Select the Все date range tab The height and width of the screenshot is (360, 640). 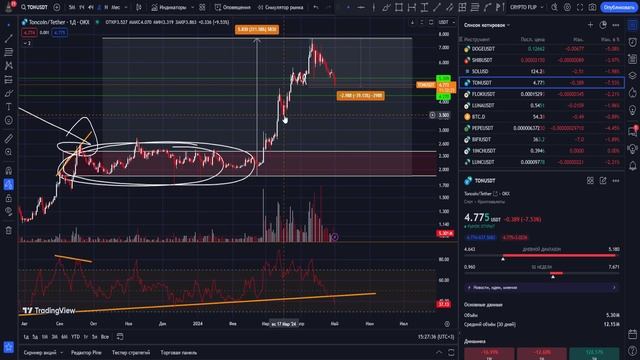pos(105,337)
